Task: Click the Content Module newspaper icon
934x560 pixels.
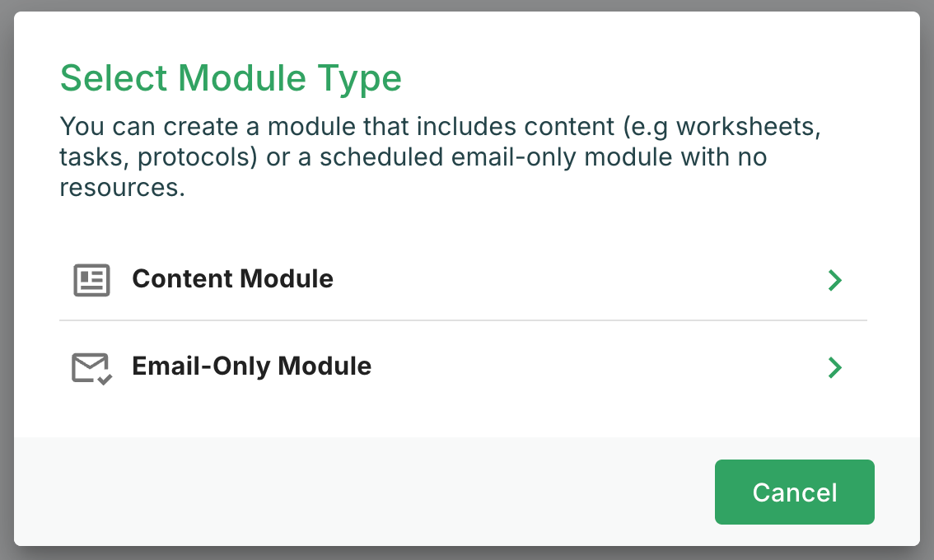Action: pos(91,280)
